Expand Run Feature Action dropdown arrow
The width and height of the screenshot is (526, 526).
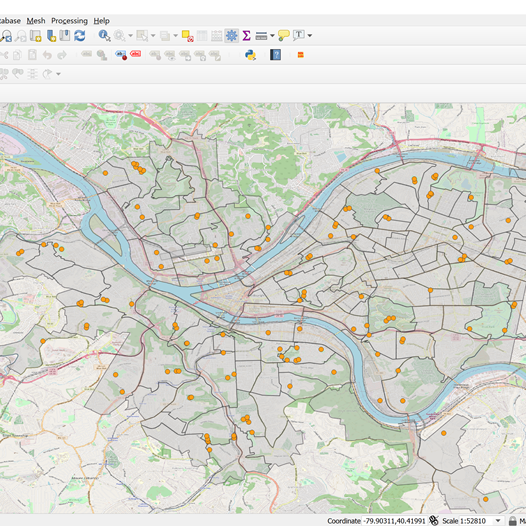130,36
